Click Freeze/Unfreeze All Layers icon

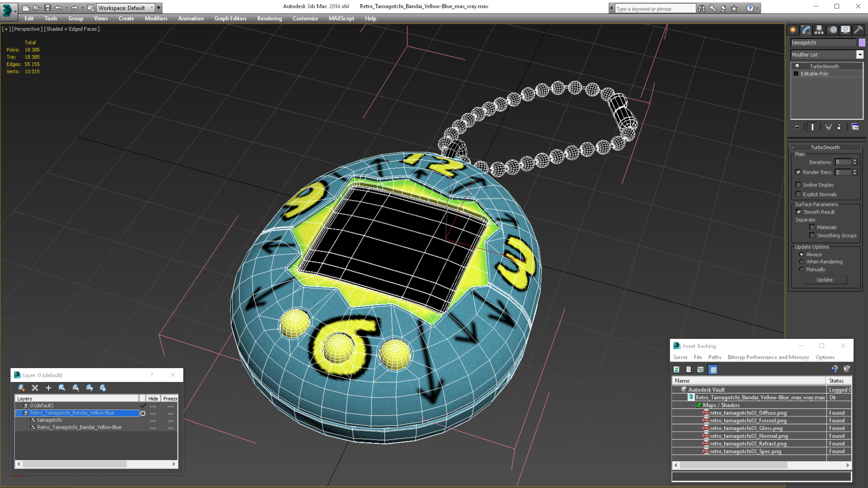coord(103,388)
